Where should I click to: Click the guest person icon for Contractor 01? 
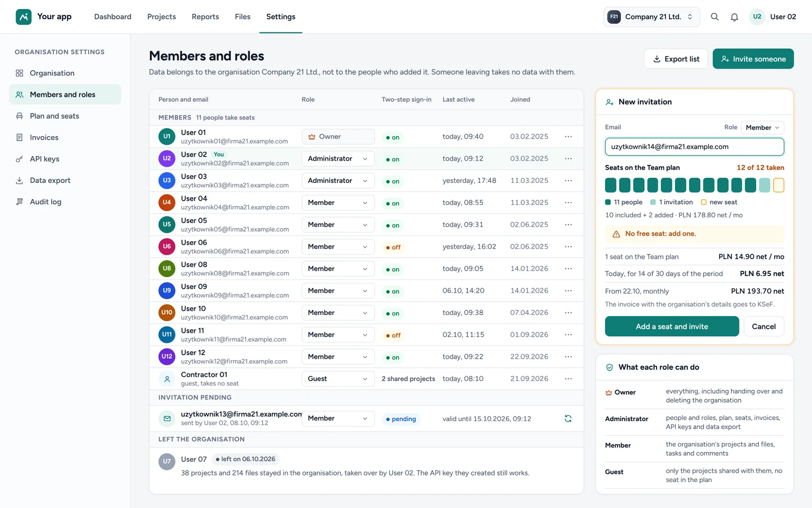(167, 378)
